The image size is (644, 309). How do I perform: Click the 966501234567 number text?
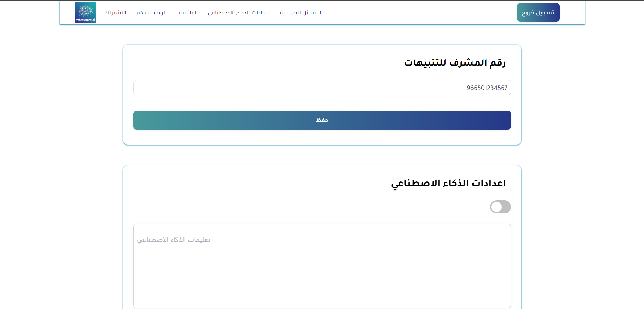point(487,88)
